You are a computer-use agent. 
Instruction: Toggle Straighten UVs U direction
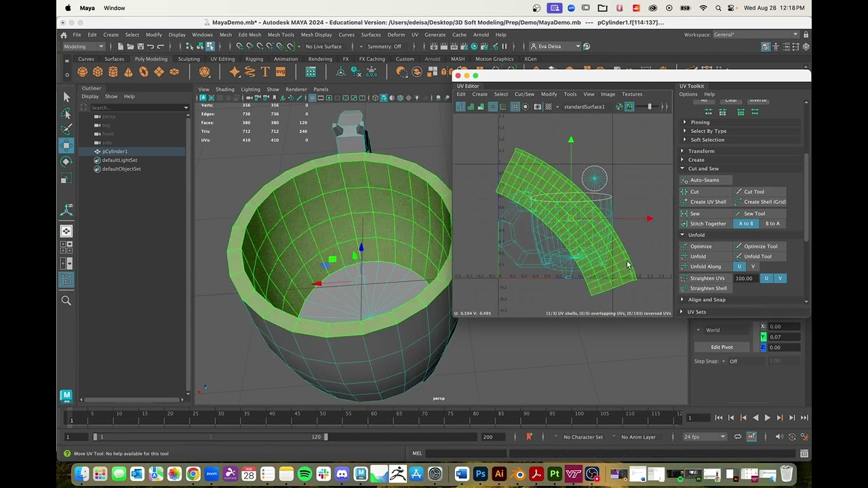pos(766,279)
